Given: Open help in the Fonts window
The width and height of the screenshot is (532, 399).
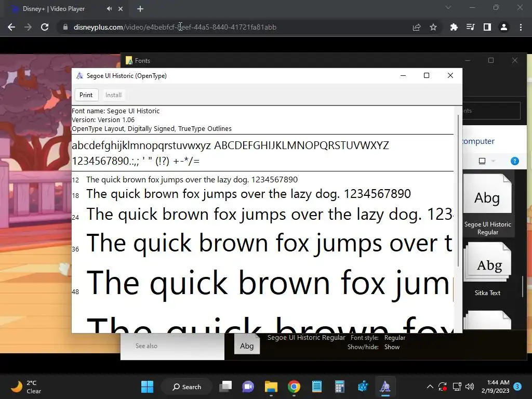Looking at the screenshot, I should (515, 161).
